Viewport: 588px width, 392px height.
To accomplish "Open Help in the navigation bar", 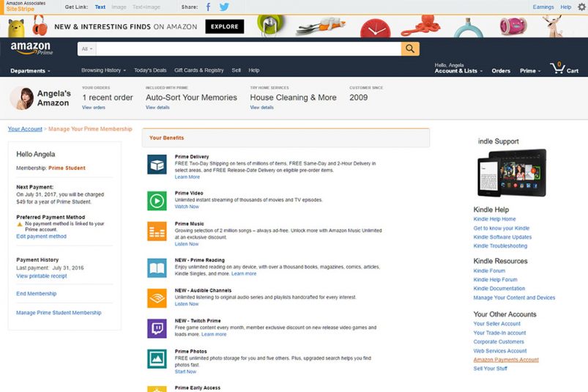I will coord(254,70).
